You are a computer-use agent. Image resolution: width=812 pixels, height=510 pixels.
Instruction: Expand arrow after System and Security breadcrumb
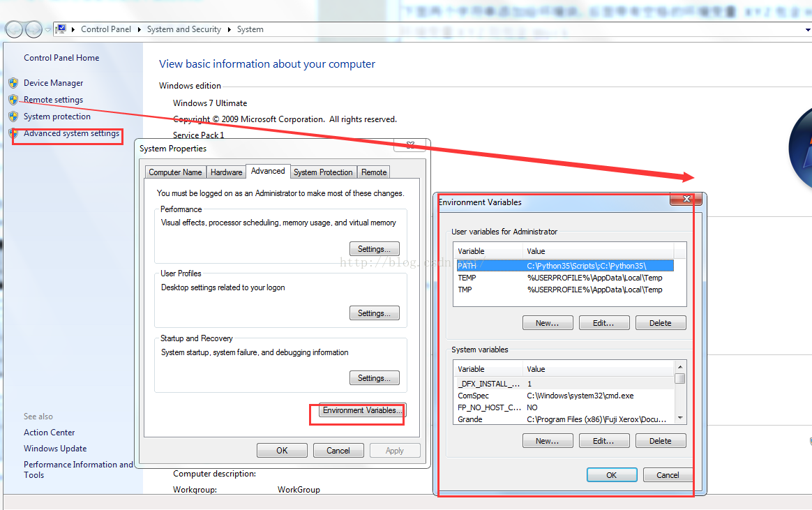[x=230, y=29]
